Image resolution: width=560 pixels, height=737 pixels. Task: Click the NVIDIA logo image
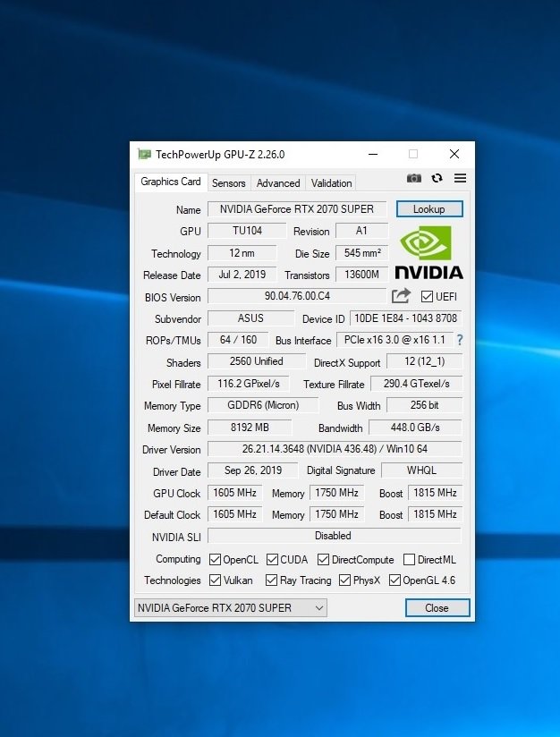click(428, 252)
